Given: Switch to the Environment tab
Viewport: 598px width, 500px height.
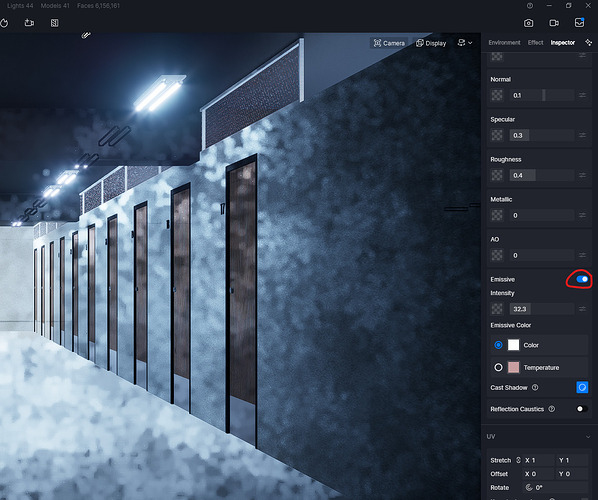Looking at the screenshot, I should pos(504,42).
